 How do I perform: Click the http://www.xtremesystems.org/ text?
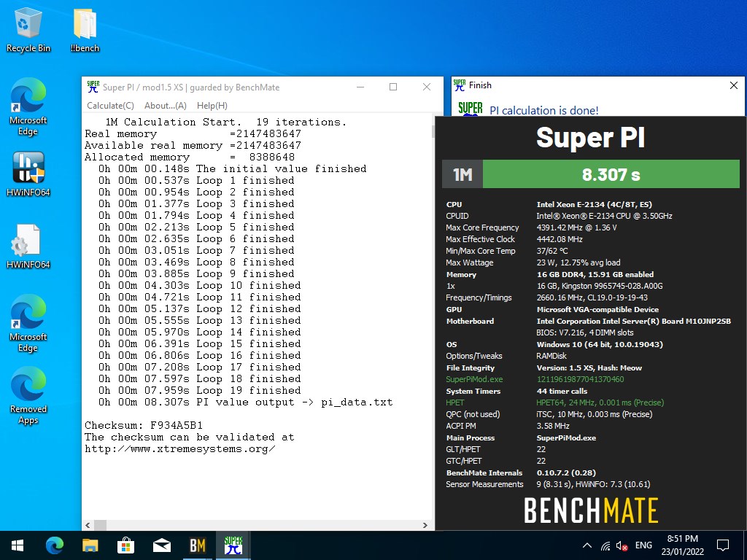coord(179,448)
